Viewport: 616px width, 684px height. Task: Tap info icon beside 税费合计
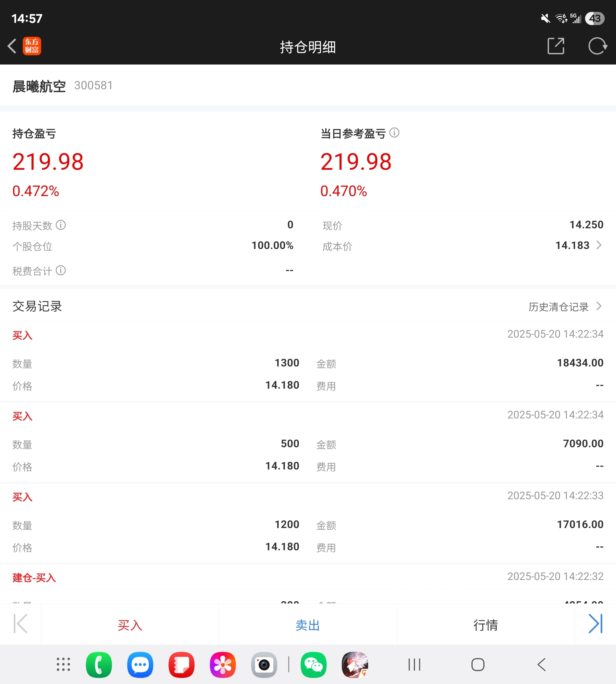61,270
